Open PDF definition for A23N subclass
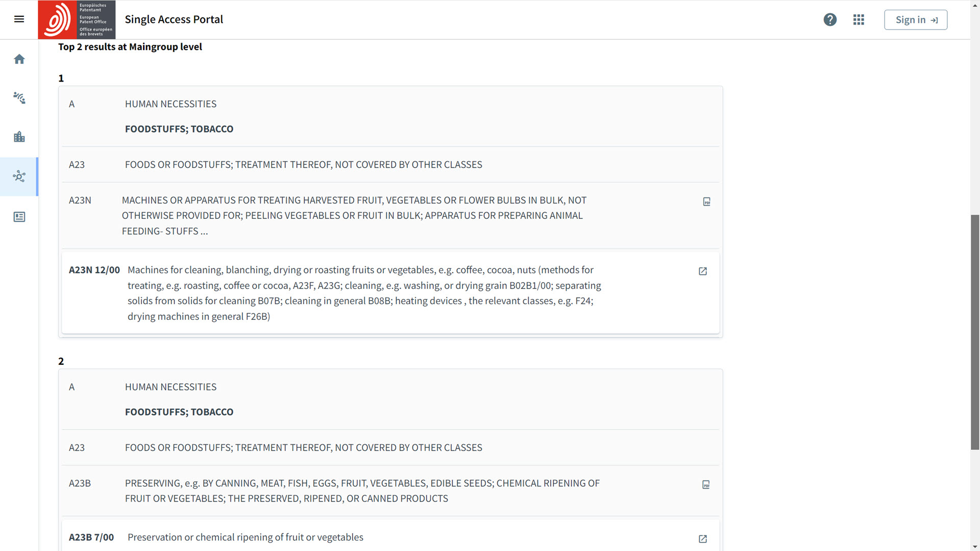 [x=706, y=202]
